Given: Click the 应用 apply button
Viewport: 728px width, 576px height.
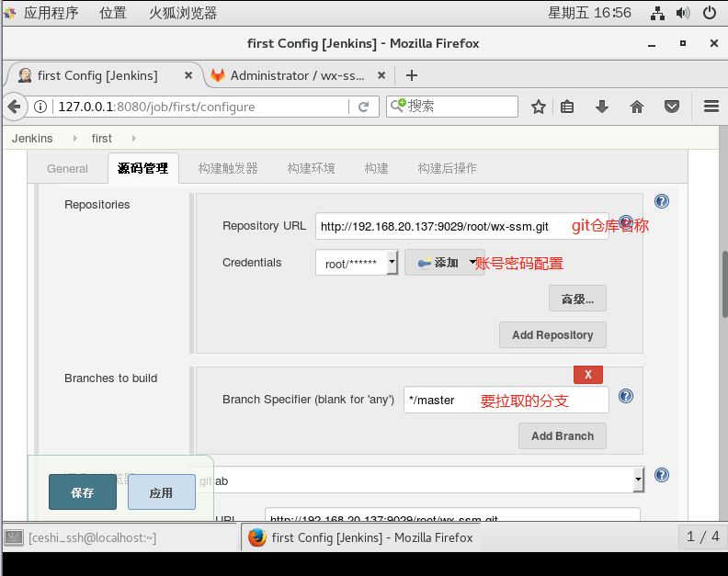Looking at the screenshot, I should click(161, 492).
